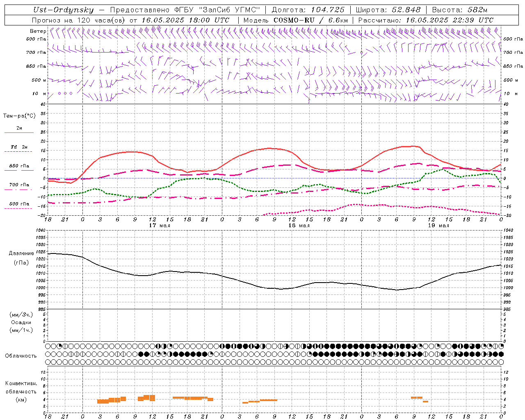Click the Ветер panel label
The width and height of the screenshot is (525, 420).
[38, 31]
